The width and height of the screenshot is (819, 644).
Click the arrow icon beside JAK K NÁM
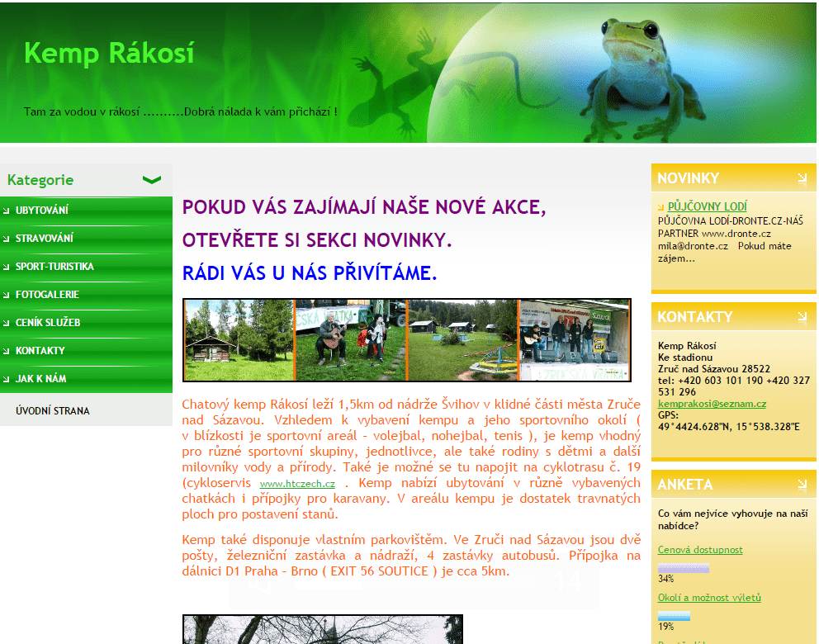(x=7, y=379)
